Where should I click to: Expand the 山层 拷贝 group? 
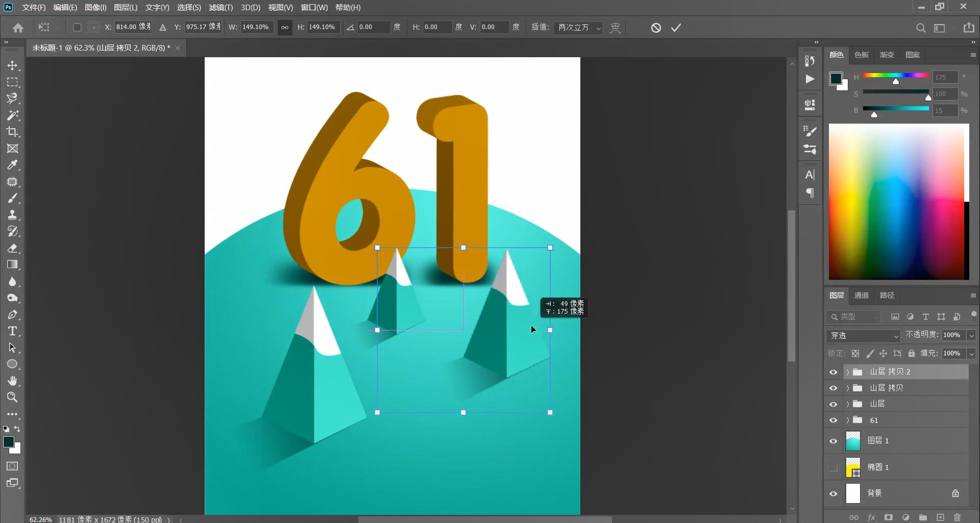click(x=848, y=388)
